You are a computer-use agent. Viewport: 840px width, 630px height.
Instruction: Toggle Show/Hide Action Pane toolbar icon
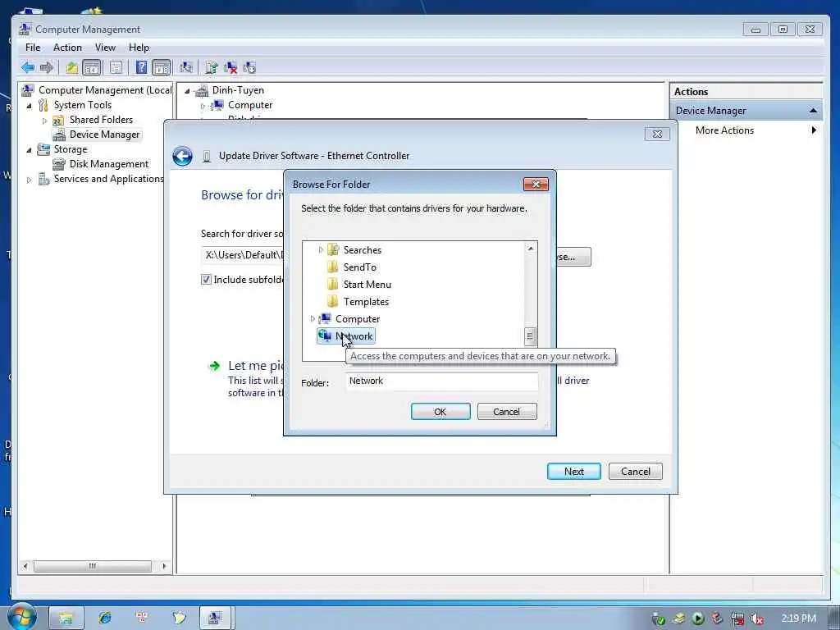(162, 67)
